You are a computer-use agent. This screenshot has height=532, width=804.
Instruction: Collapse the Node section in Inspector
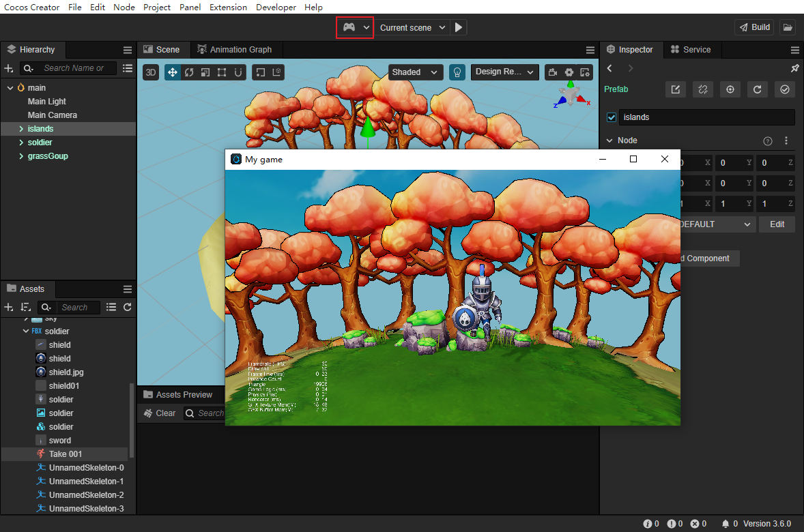coord(609,141)
